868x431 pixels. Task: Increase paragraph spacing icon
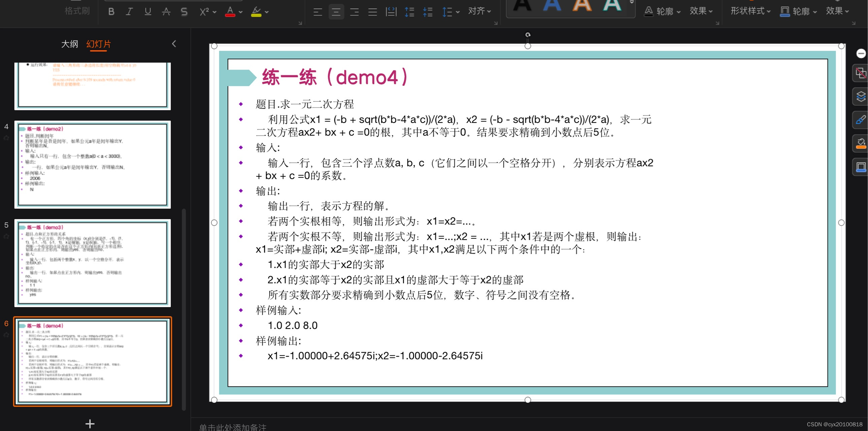pos(409,12)
